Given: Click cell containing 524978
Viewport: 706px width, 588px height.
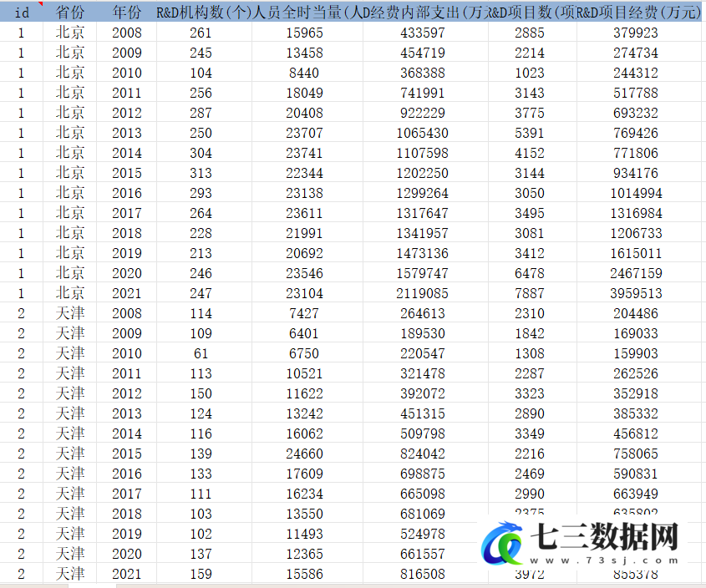Looking at the screenshot, I should [x=425, y=534].
